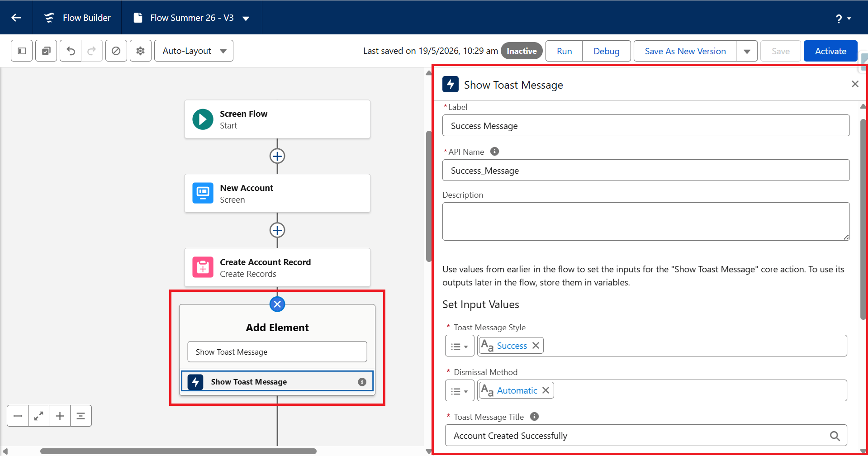Open flow settings gear

pos(141,51)
